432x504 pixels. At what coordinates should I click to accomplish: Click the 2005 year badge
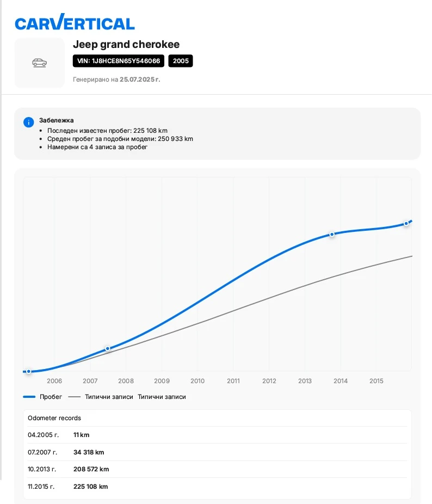(x=181, y=61)
